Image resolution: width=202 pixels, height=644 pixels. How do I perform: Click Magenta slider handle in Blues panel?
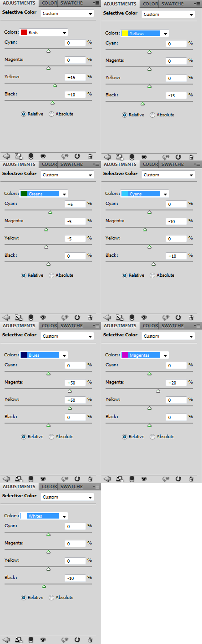click(70, 391)
